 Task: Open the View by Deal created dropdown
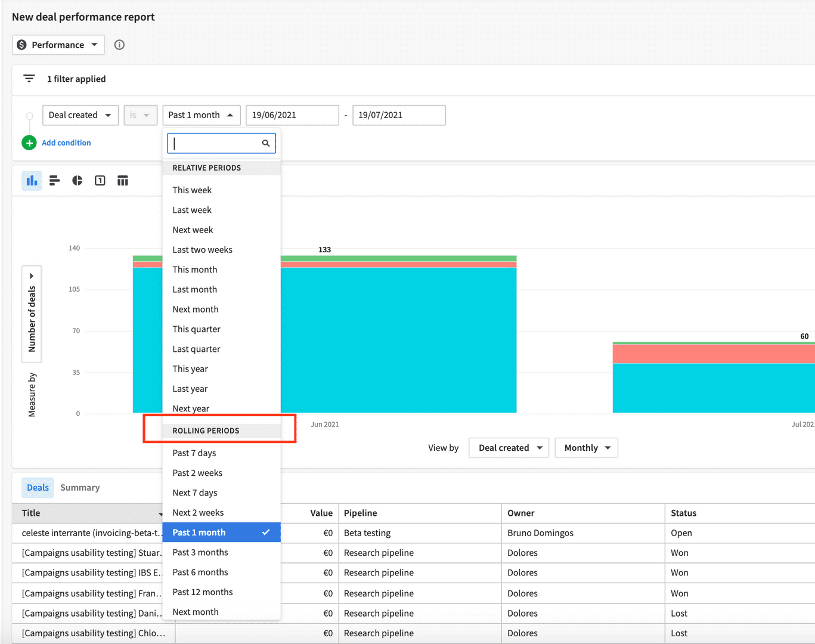pyautogui.click(x=509, y=448)
